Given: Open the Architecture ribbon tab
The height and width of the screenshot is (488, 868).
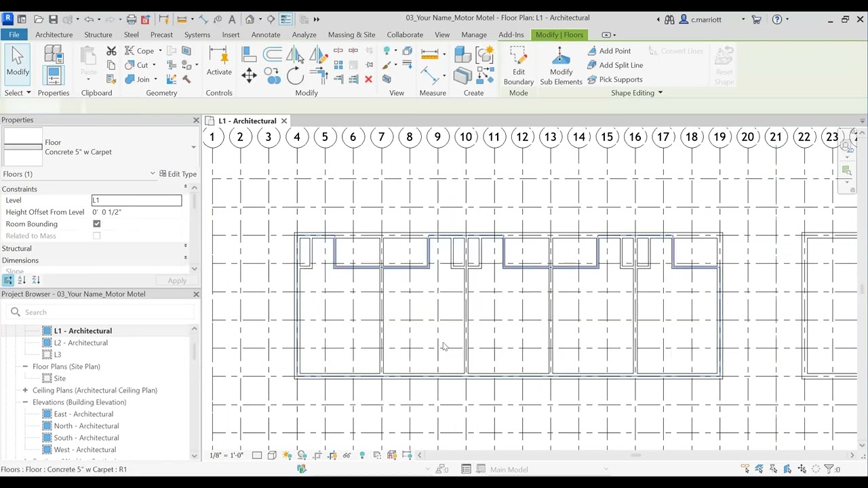Looking at the screenshot, I should click(x=54, y=35).
